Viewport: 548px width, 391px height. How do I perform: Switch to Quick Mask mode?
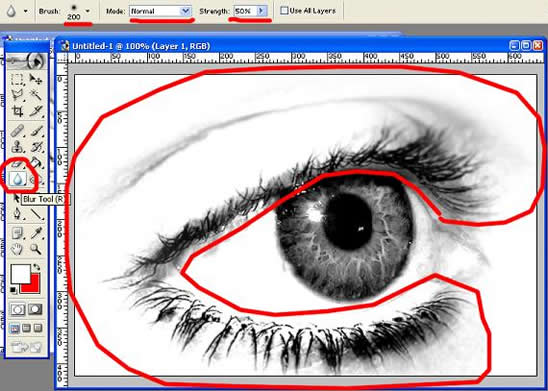point(35,309)
